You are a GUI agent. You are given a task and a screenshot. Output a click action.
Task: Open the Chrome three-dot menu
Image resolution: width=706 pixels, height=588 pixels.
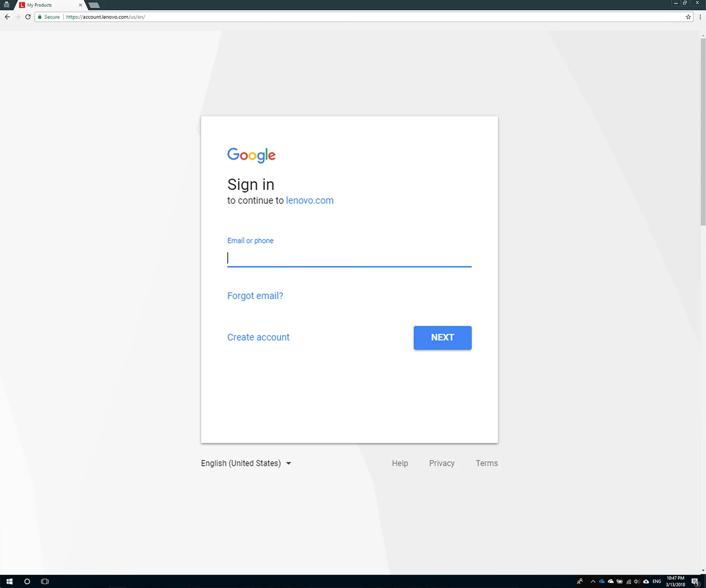coord(700,17)
